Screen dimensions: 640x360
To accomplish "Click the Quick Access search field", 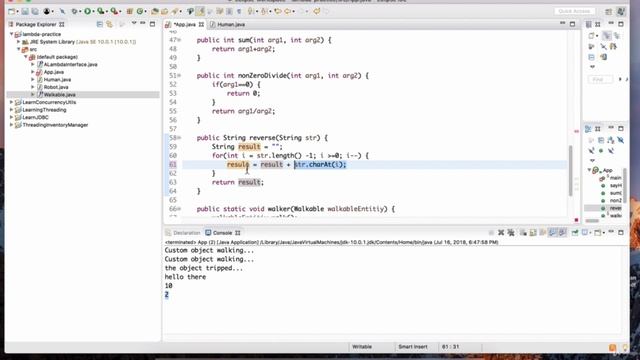I will (575, 11).
